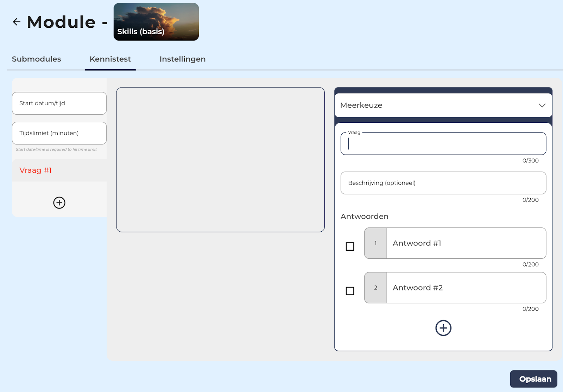The image size is (563, 392).
Task: Click the Antwoord #1 input field
Action: pos(466,243)
